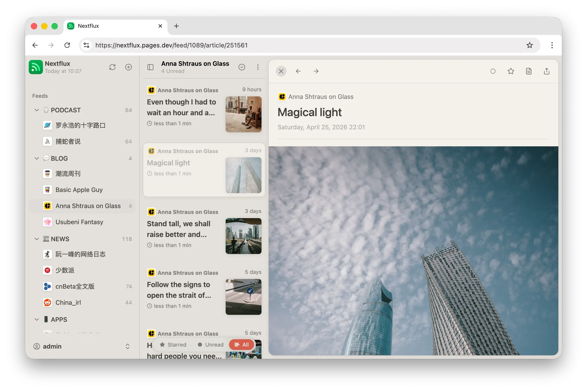587x392 pixels.
Task: Collapse the NEWS category
Action: [x=36, y=239]
